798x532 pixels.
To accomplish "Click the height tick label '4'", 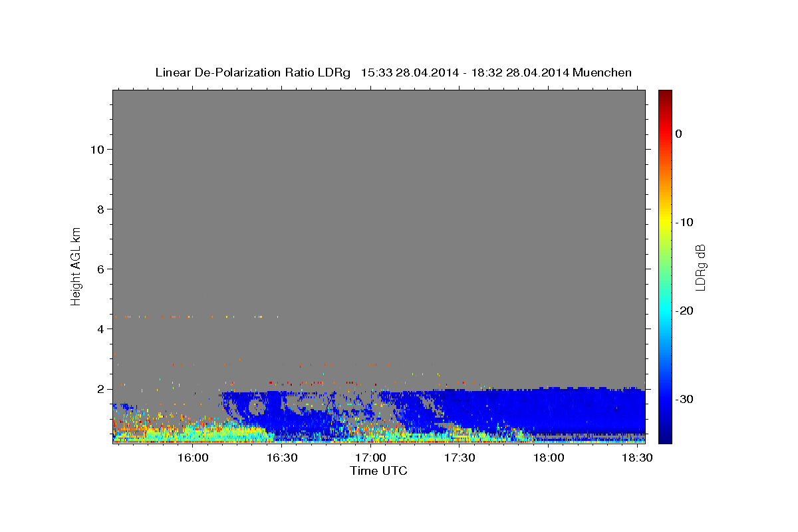I will pos(100,329).
